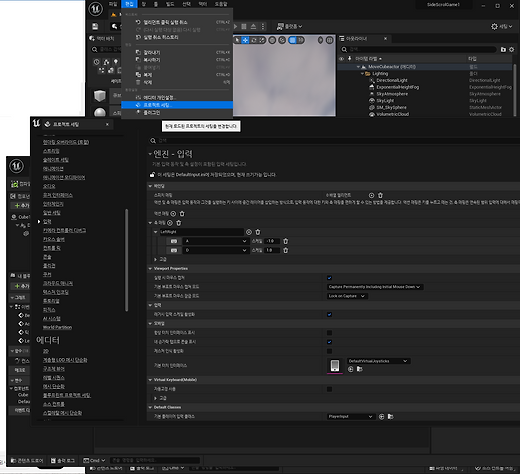Delete the D key binding row
This screenshot has width=520, height=474.
coord(286,250)
